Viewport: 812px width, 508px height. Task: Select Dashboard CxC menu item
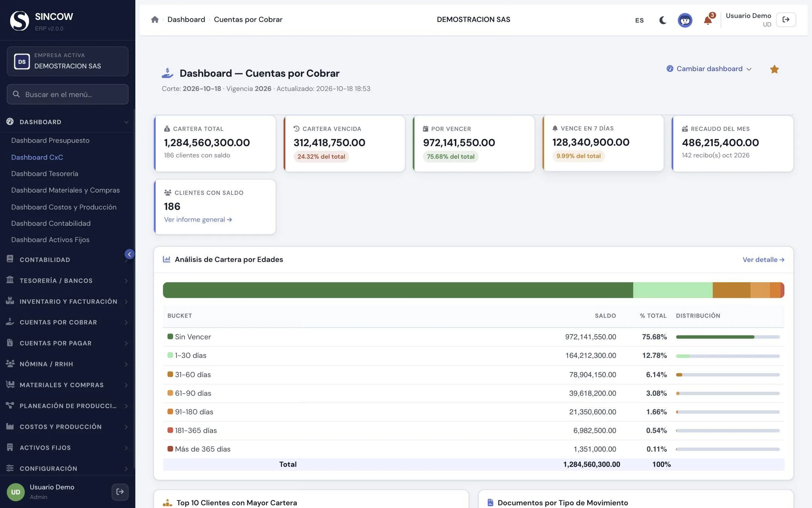coord(37,157)
